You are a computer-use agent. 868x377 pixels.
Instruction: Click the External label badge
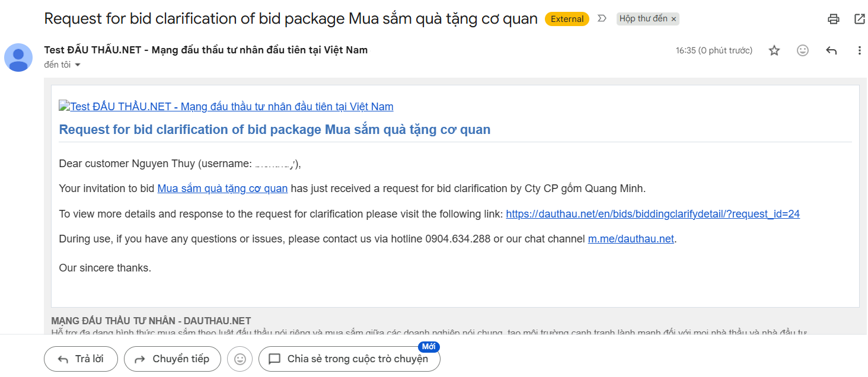567,19
